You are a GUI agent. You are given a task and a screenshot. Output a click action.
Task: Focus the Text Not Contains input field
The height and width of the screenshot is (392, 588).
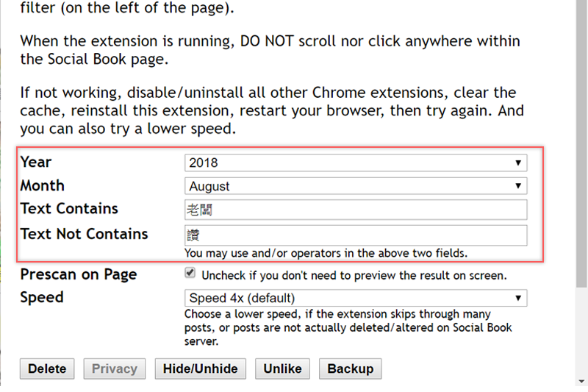(356, 235)
